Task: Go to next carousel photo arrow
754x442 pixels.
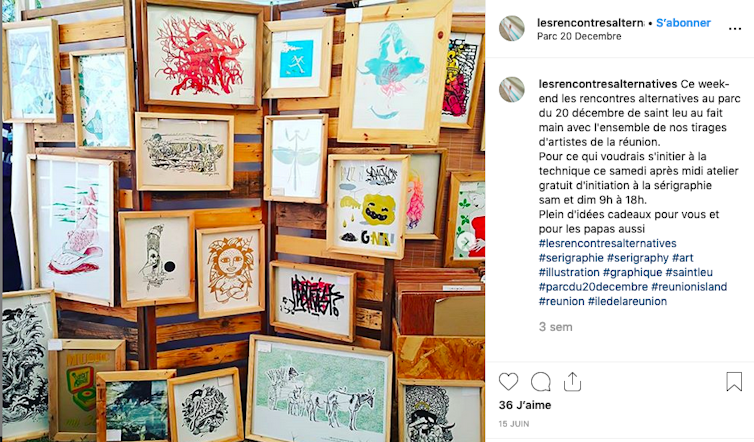Action: (465, 241)
